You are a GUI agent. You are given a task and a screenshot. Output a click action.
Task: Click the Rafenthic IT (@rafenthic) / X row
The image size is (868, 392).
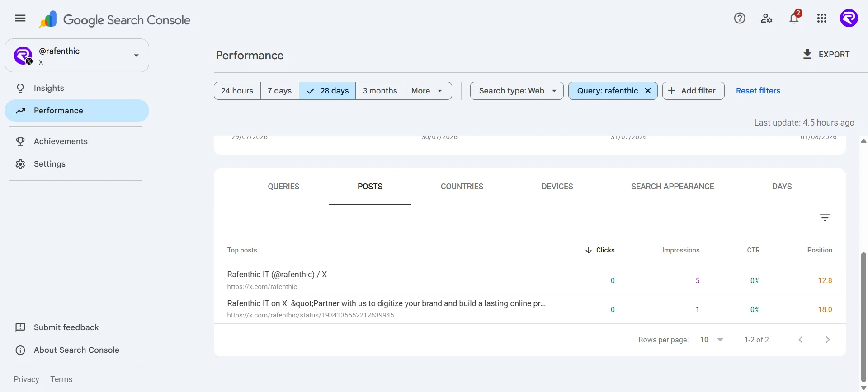tap(530, 280)
